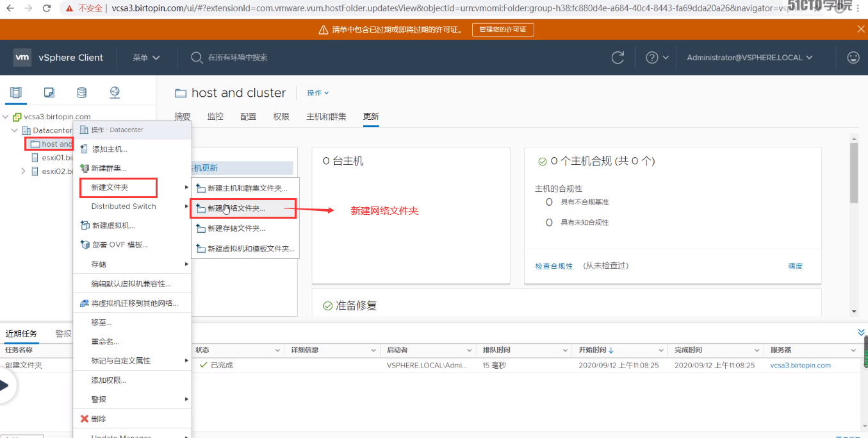Open 标记与自定义属性 submenu
Screen dimensions: 868x438
(x=133, y=361)
